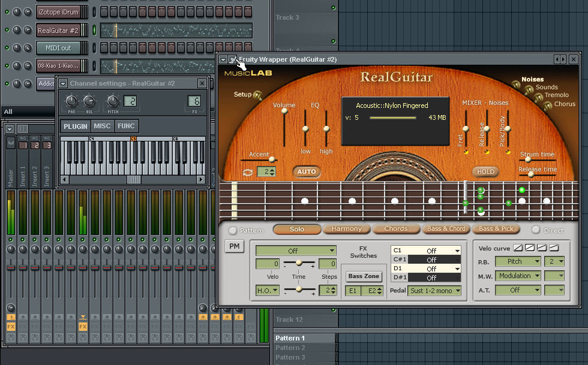Click the Bass Zone button
Screen dimensions: 588x365
click(364, 276)
